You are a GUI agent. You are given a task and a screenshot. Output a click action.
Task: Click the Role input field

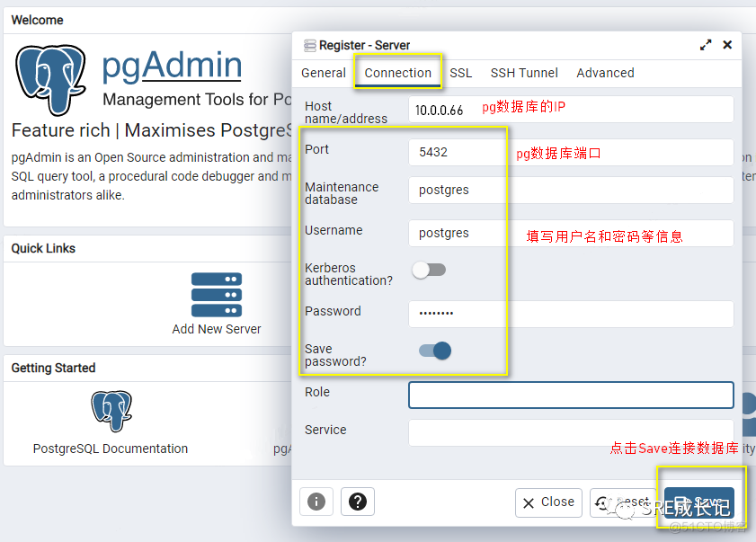tap(571, 395)
